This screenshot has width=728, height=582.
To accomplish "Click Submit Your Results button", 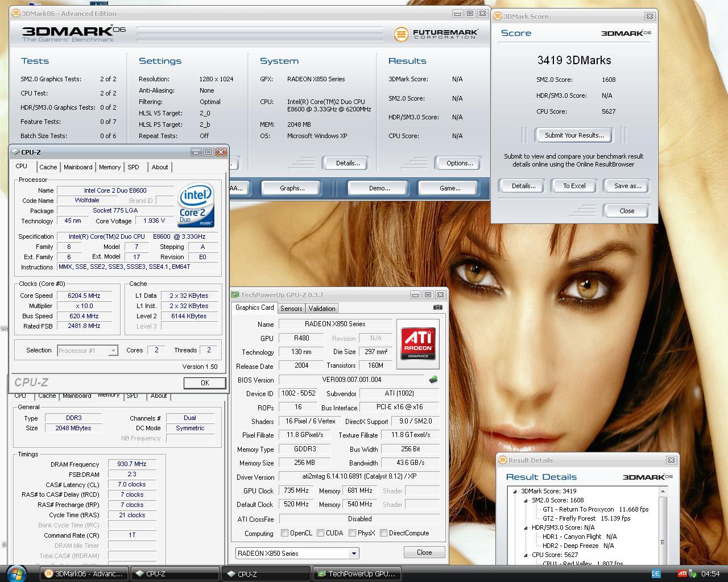I will point(574,135).
